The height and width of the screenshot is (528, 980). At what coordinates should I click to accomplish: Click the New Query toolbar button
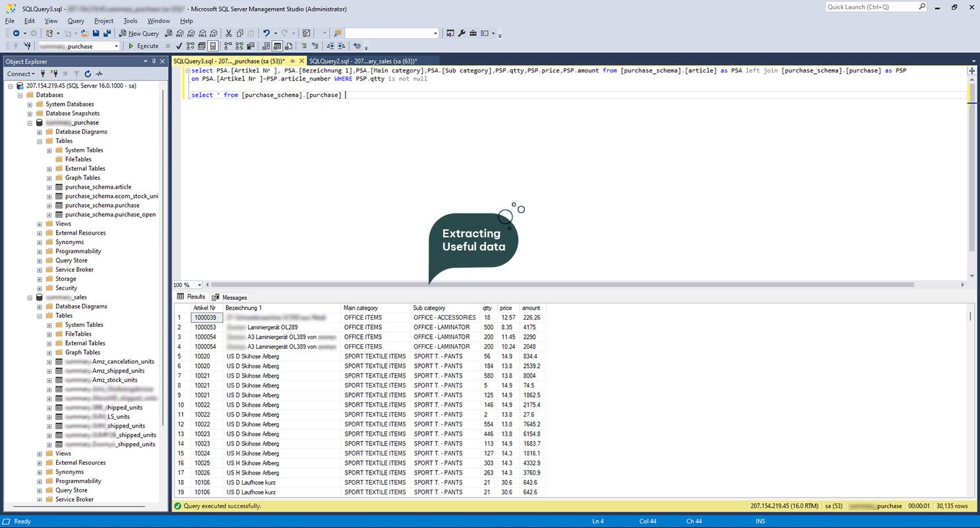pos(139,34)
